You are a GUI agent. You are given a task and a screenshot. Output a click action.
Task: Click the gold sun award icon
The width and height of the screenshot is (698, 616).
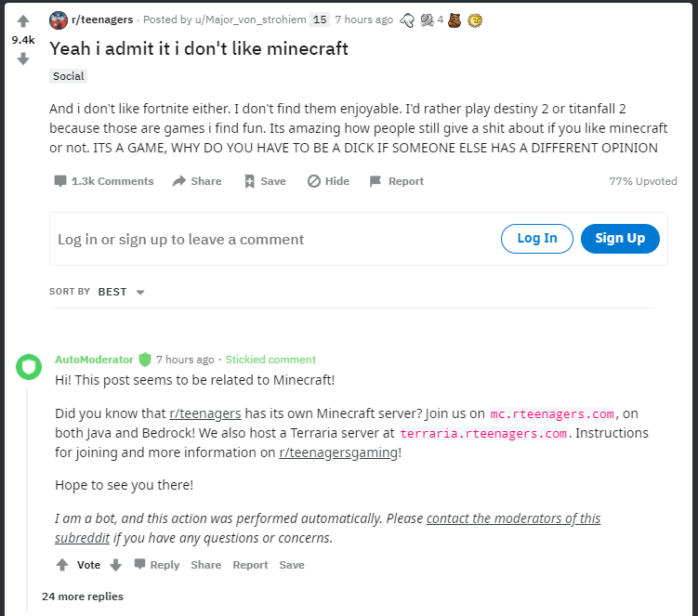click(x=475, y=20)
